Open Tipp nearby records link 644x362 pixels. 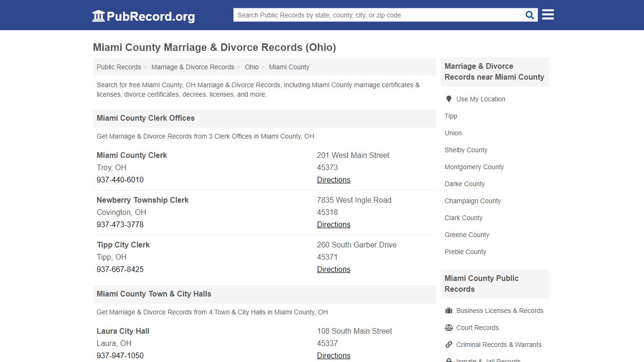click(451, 116)
